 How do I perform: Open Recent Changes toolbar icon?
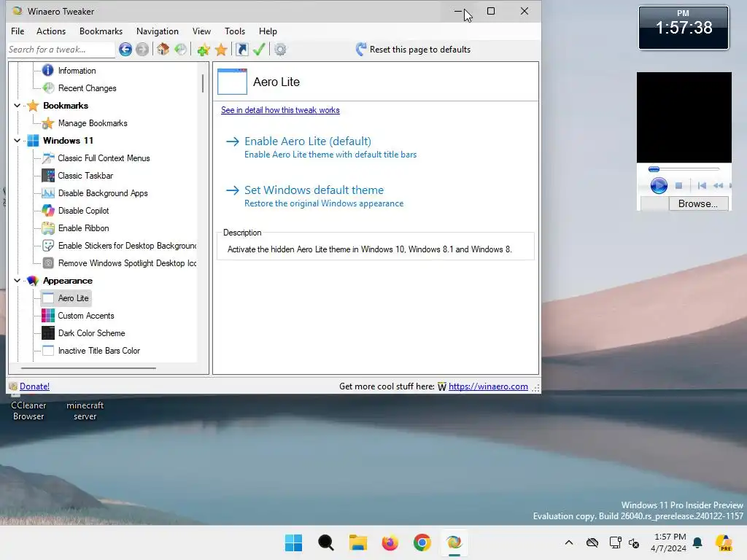(181, 49)
